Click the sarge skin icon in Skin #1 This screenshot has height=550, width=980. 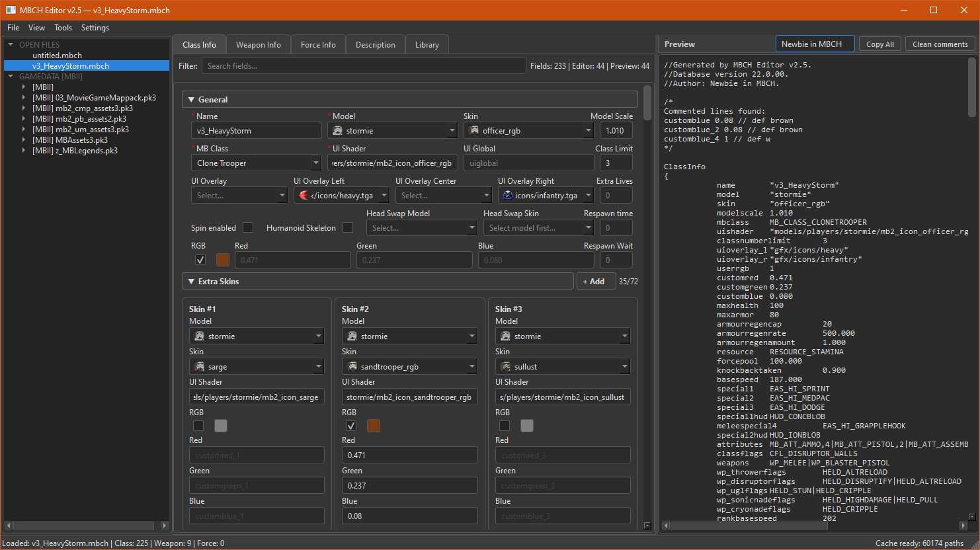pyautogui.click(x=200, y=367)
